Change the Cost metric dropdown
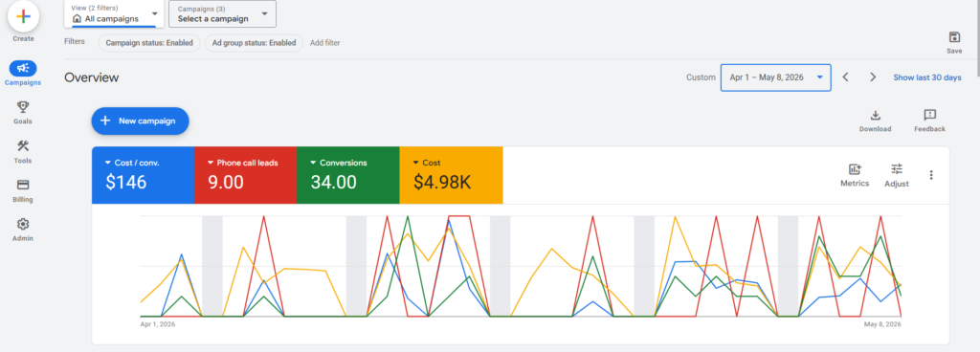 (x=426, y=163)
